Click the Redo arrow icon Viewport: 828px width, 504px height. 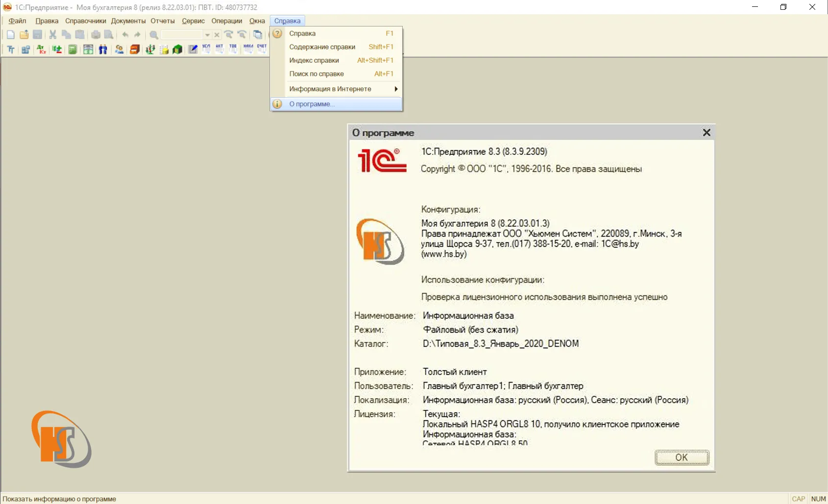[138, 35]
